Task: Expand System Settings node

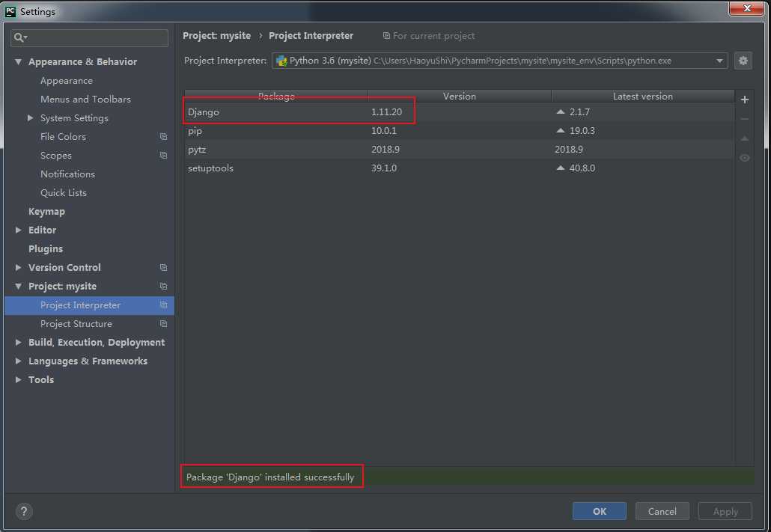Action: 31,118
